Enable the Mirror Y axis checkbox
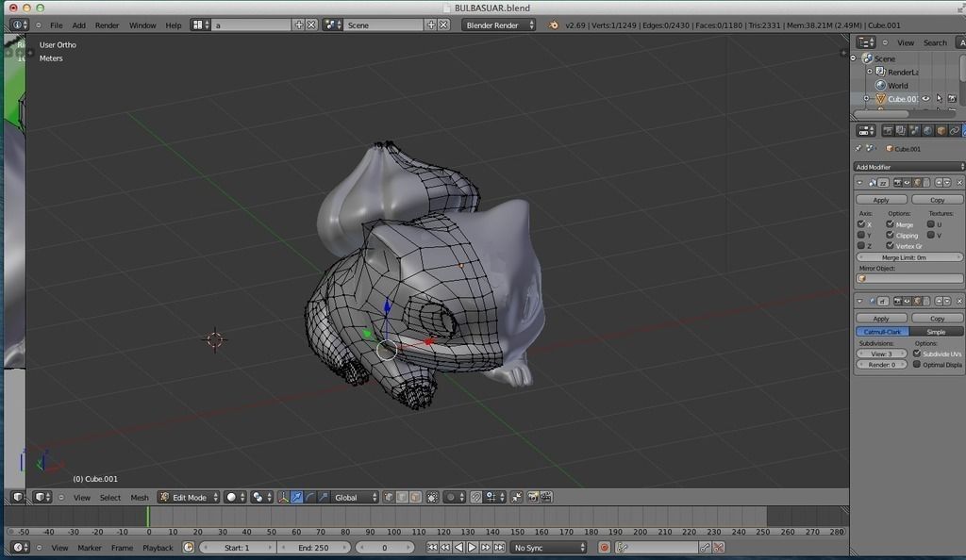The height and width of the screenshot is (560, 966). [861, 235]
